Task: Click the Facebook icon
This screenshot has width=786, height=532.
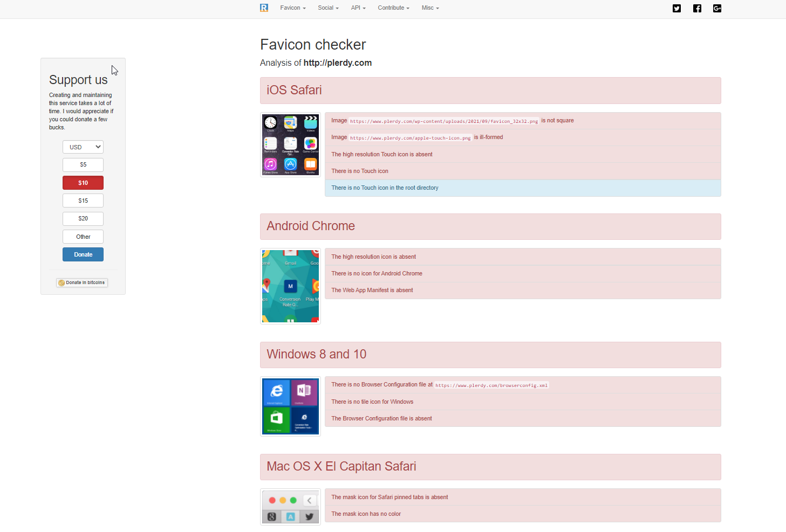Action: [x=697, y=8]
